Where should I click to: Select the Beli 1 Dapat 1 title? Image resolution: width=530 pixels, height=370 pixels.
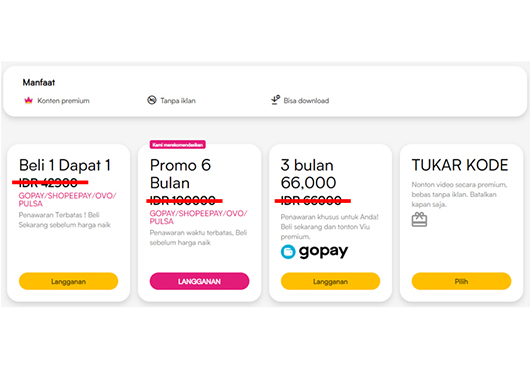coord(65,165)
